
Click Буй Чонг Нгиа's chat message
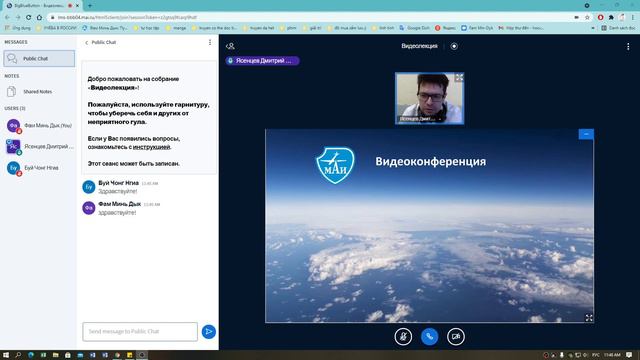point(118,191)
